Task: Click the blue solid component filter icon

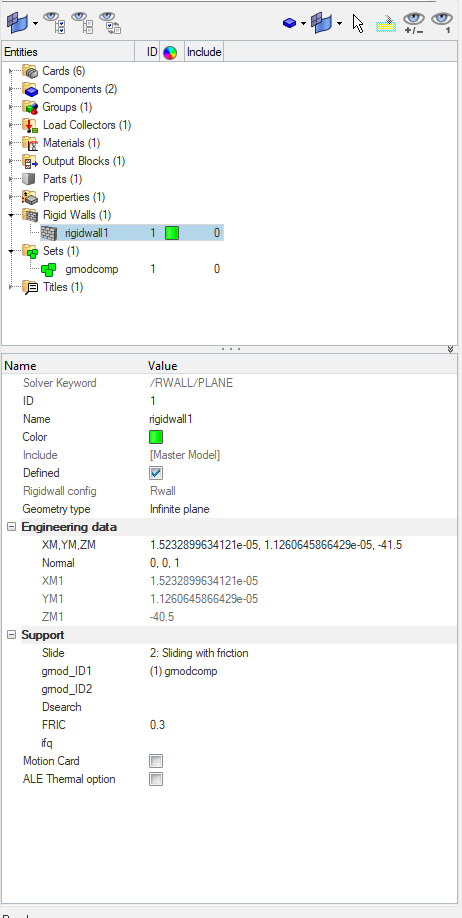Action: pos(290,23)
